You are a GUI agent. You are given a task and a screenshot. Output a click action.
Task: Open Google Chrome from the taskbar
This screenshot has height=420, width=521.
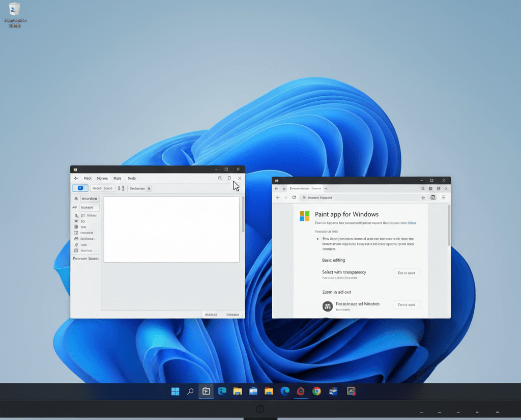[316, 391]
